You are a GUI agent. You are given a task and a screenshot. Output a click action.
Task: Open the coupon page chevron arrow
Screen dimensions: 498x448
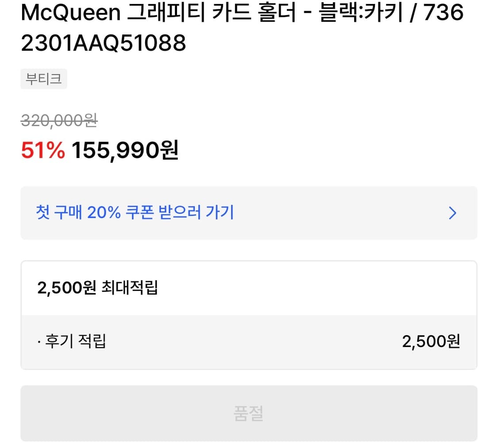click(452, 213)
